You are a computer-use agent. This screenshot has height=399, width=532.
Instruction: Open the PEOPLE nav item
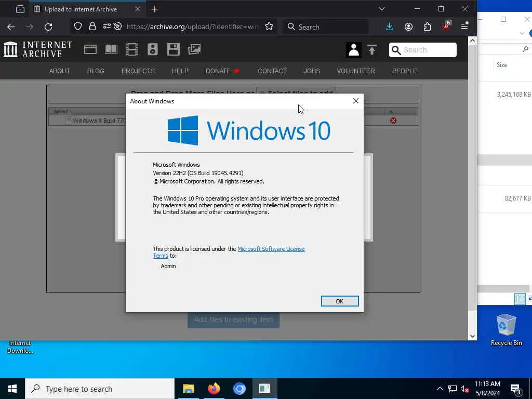[404, 71]
